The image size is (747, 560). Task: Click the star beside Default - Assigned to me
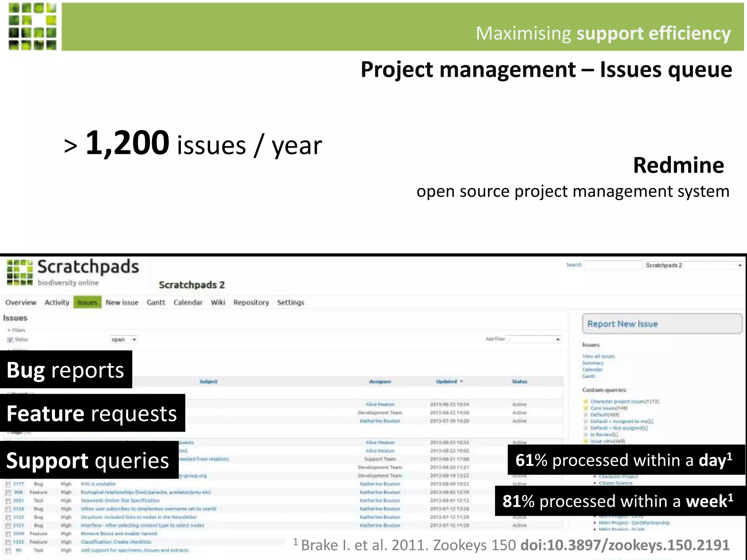pos(586,421)
